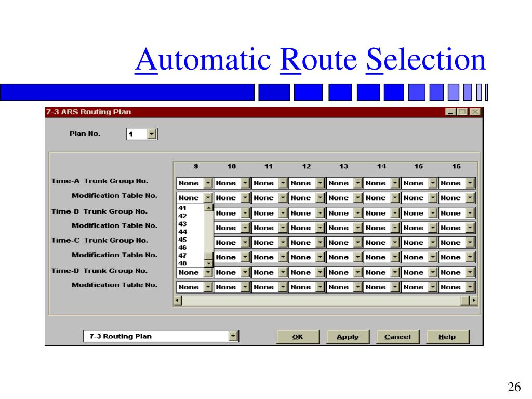Image resolution: width=532 pixels, height=399 pixels.
Task: Open Time-D Trunk Group column 16 dropdown
Action: 470,272
